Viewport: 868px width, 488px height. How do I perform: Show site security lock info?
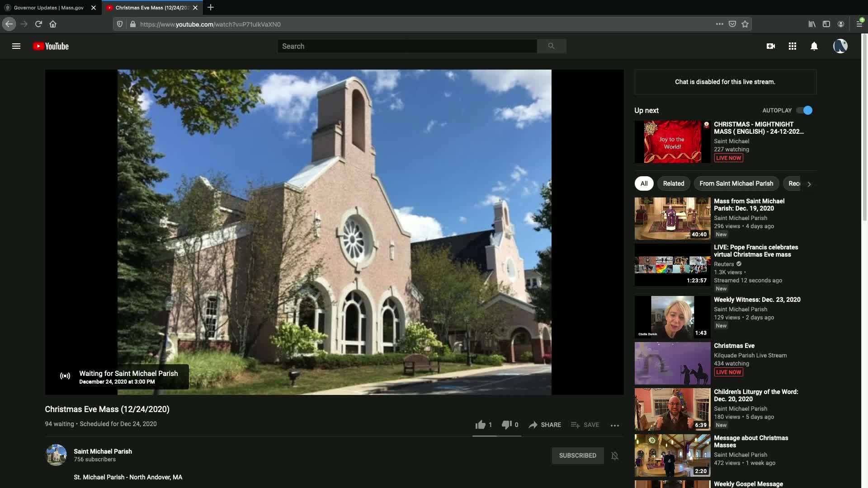point(133,24)
